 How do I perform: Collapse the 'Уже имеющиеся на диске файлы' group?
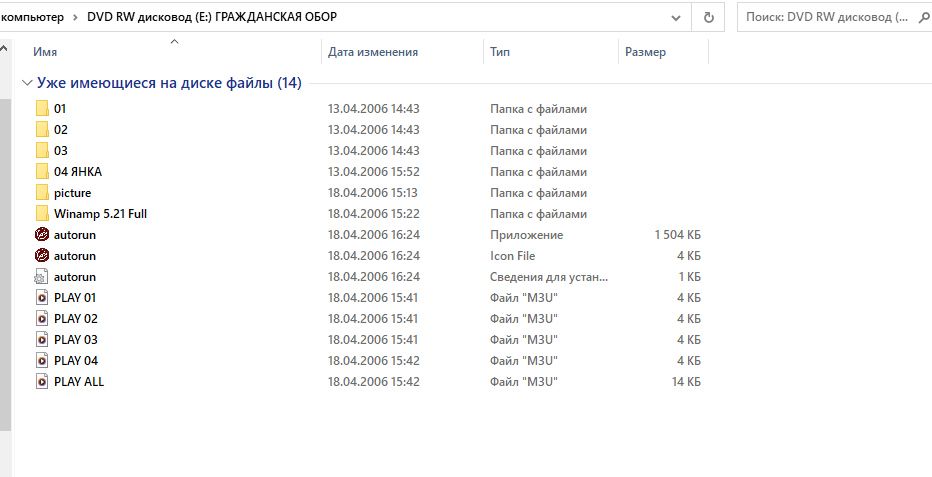[27, 83]
